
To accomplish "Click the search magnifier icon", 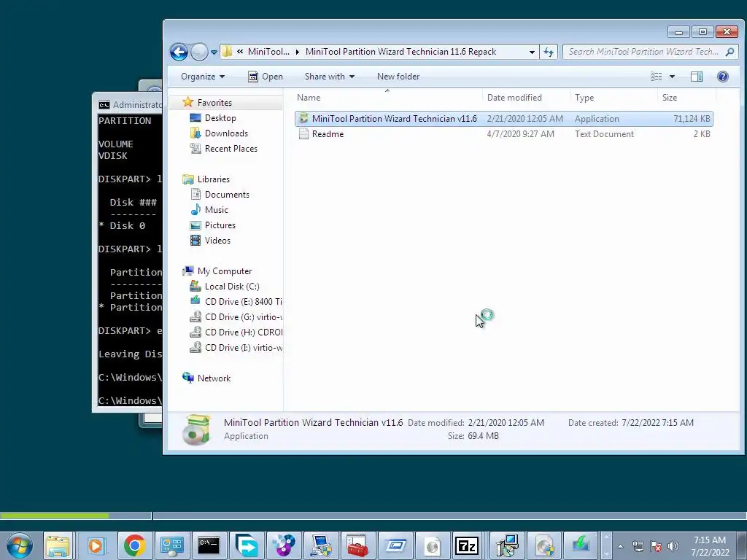I will 729,52.
